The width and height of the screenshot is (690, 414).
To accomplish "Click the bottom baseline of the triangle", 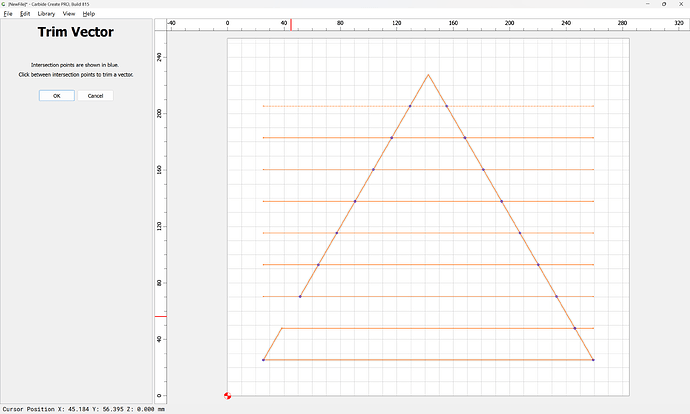I will (x=428, y=360).
